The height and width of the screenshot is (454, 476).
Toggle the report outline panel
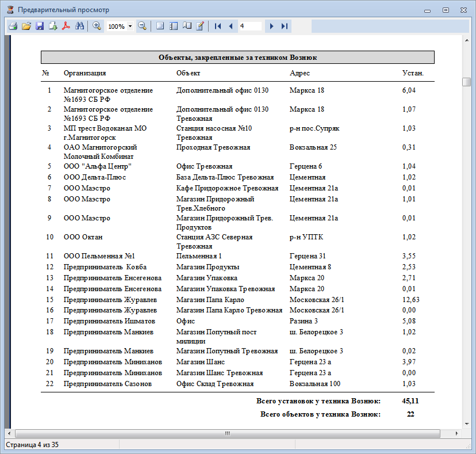(160, 26)
